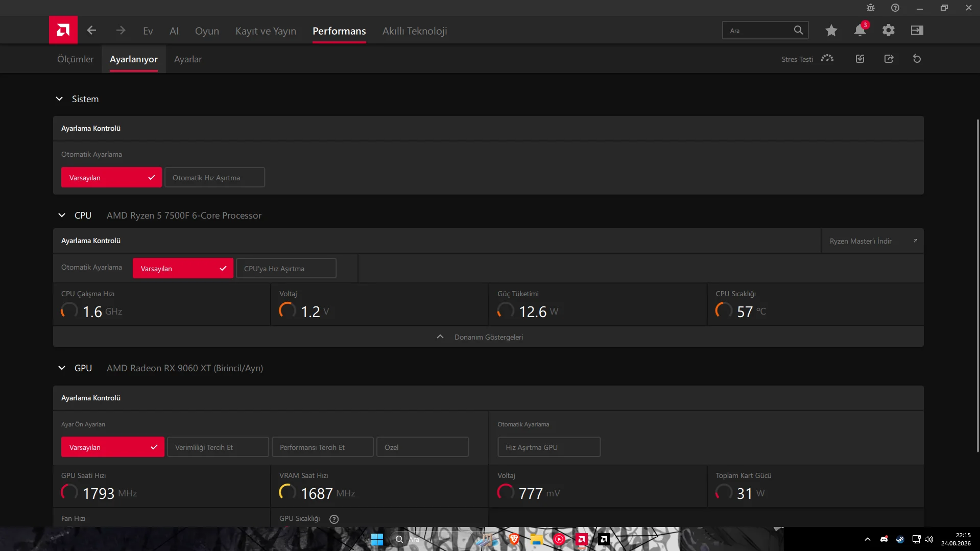The image size is (980, 551).
Task: Open the volume control in the tray
Action: 929,539
